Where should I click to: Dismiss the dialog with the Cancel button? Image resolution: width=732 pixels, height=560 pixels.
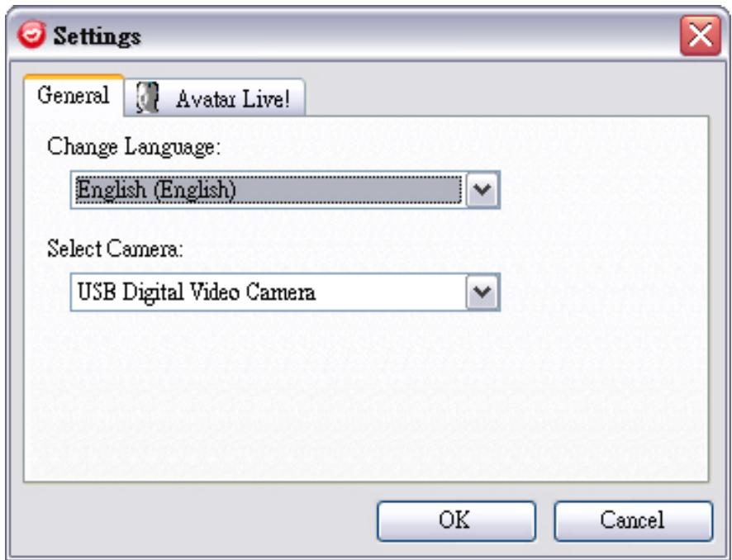(634, 521)
